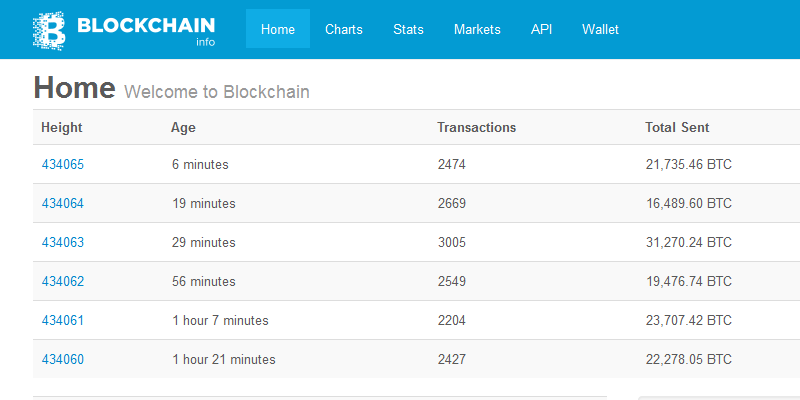This screenshot has width=800, height=400.
Task: Click the Transactions column header
Action: [477, 128]
